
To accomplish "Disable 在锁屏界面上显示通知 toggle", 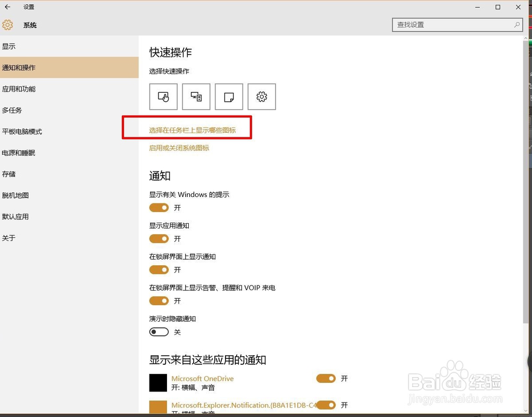I will point(159,269).
